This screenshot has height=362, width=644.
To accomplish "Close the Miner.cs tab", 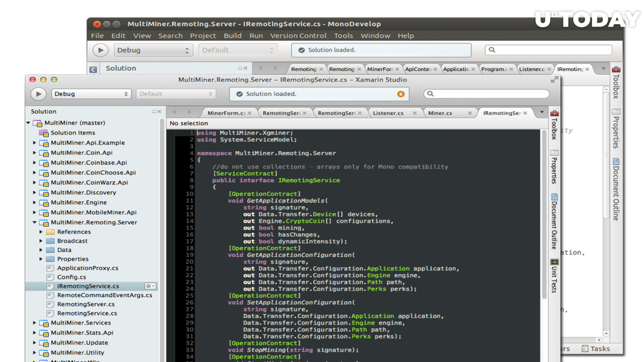I will tap(470, 113).
